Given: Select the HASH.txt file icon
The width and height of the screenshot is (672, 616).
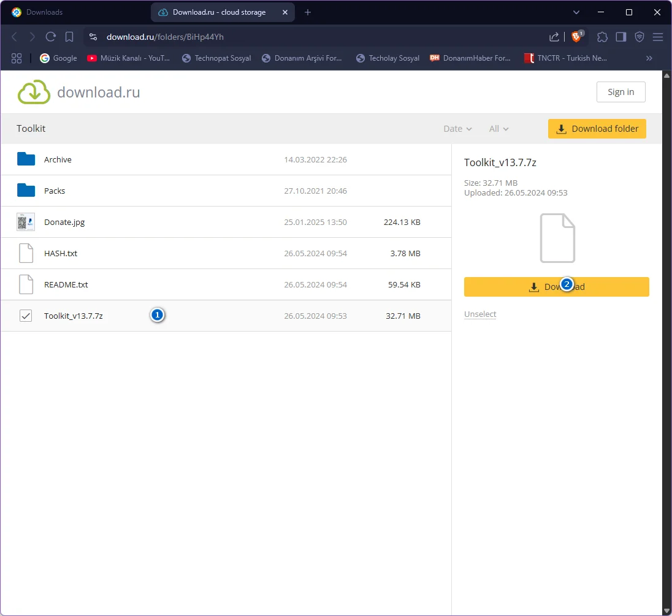Looking at the screenshot, I should (26, 253).
